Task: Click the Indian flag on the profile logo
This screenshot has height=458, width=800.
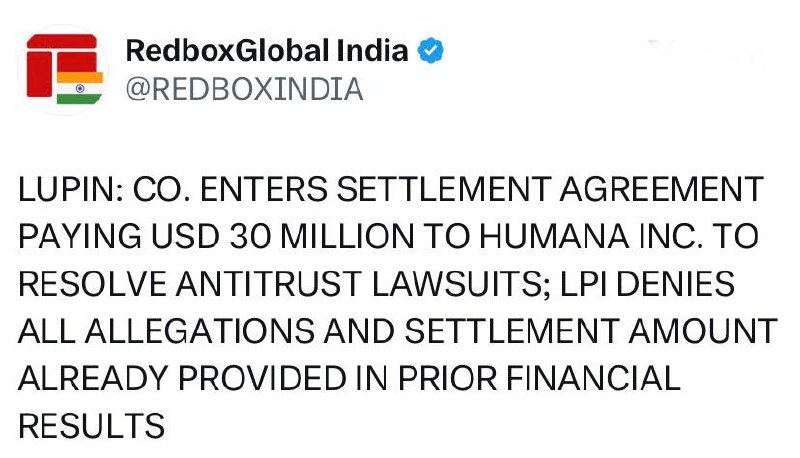Action: point(80,88)
